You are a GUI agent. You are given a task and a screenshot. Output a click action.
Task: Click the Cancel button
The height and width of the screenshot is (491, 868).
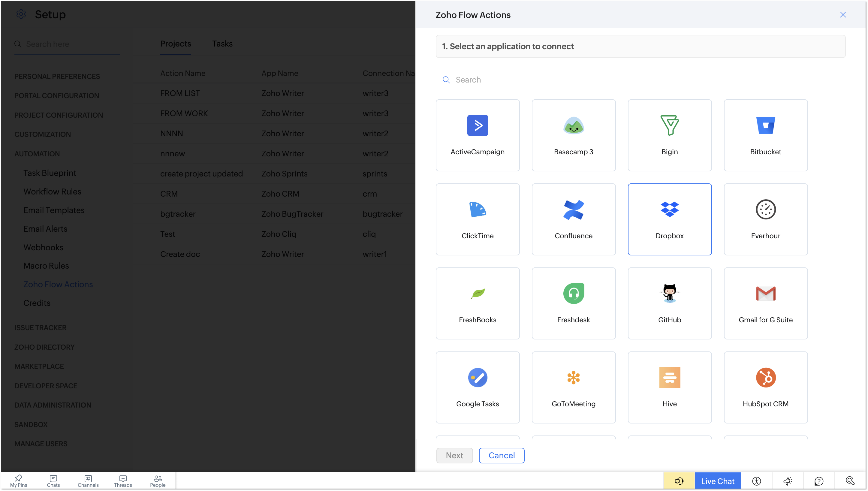[502, 455]
